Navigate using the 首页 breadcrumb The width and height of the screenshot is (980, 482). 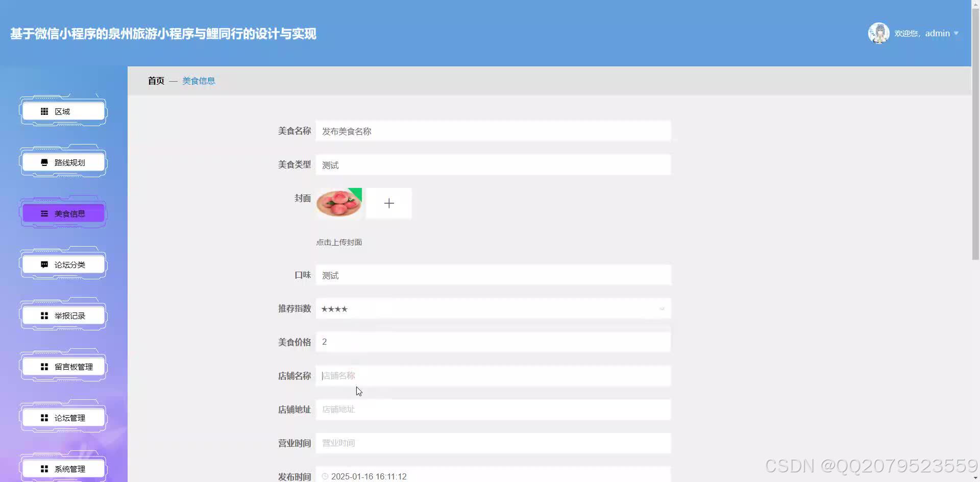156,80
